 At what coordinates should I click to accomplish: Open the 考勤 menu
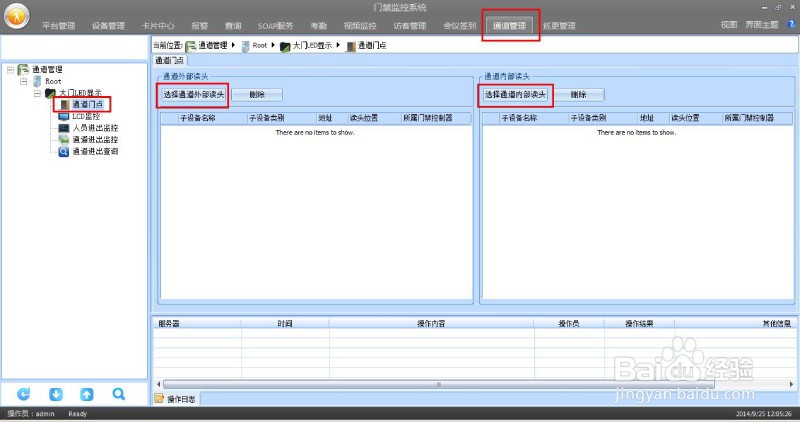(318, 26)
